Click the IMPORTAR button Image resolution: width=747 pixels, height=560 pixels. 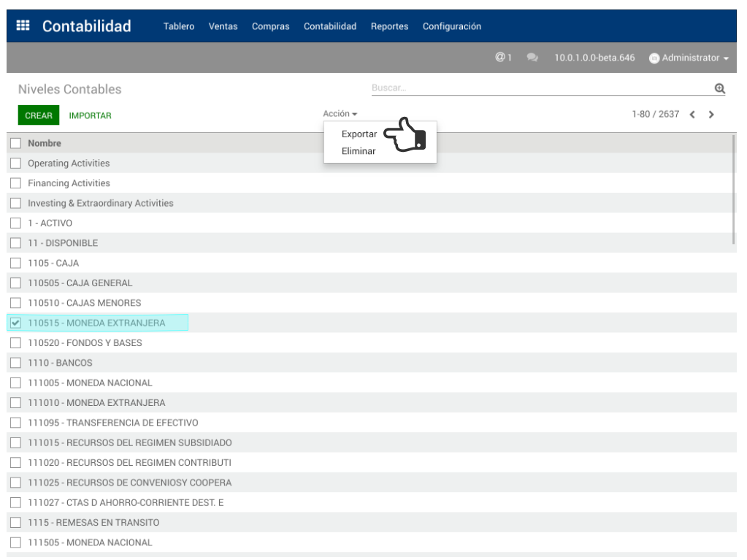tap(90, 115)
